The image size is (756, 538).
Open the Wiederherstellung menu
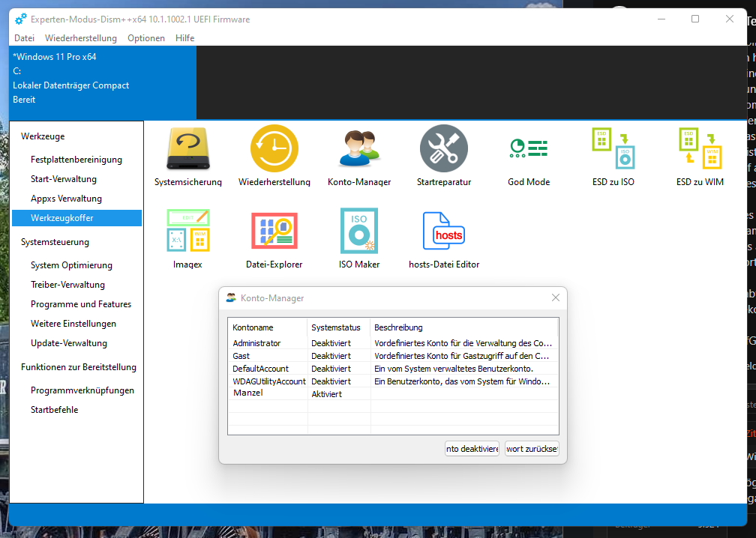coord(81,38)
